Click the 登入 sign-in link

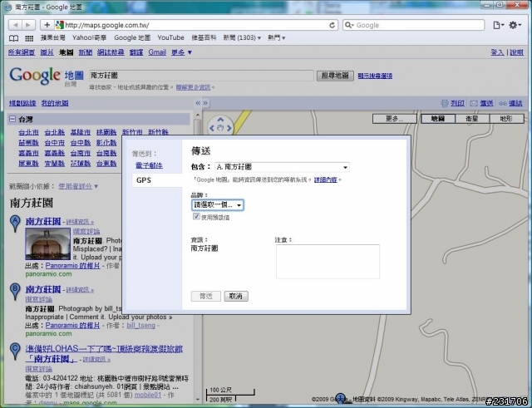click(x=497, y=52)
